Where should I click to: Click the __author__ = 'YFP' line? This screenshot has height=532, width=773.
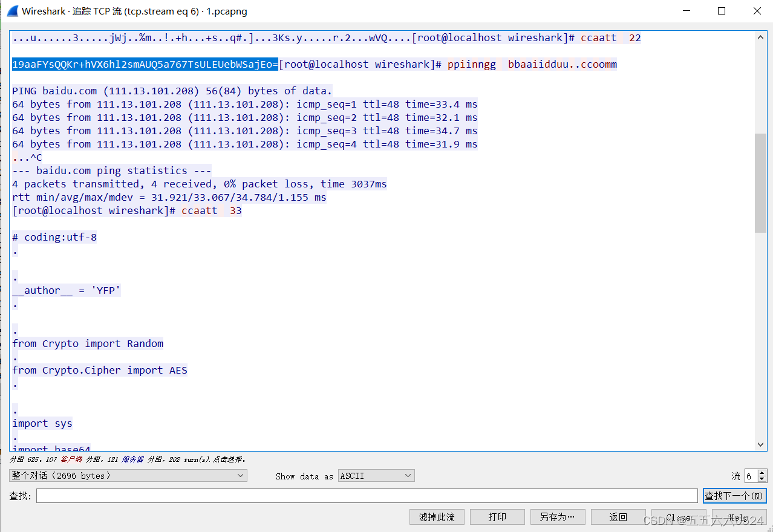67,290
